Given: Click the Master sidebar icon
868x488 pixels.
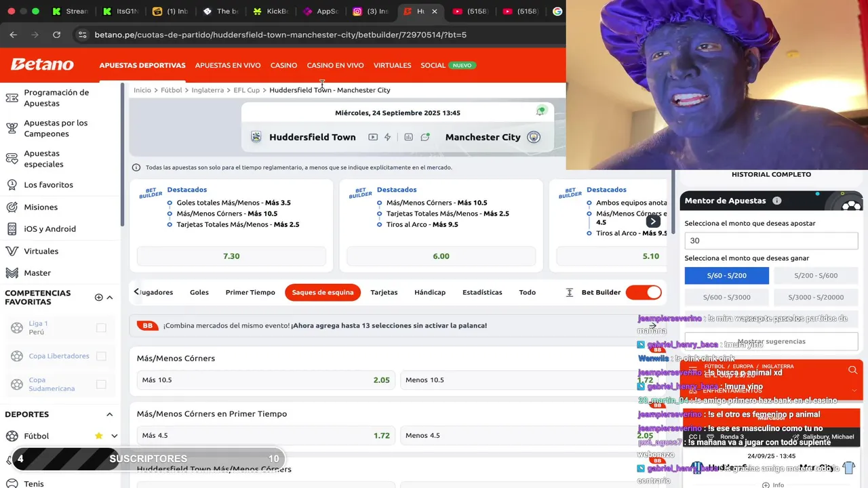Looking at the screenshot, I should [12, 273].
